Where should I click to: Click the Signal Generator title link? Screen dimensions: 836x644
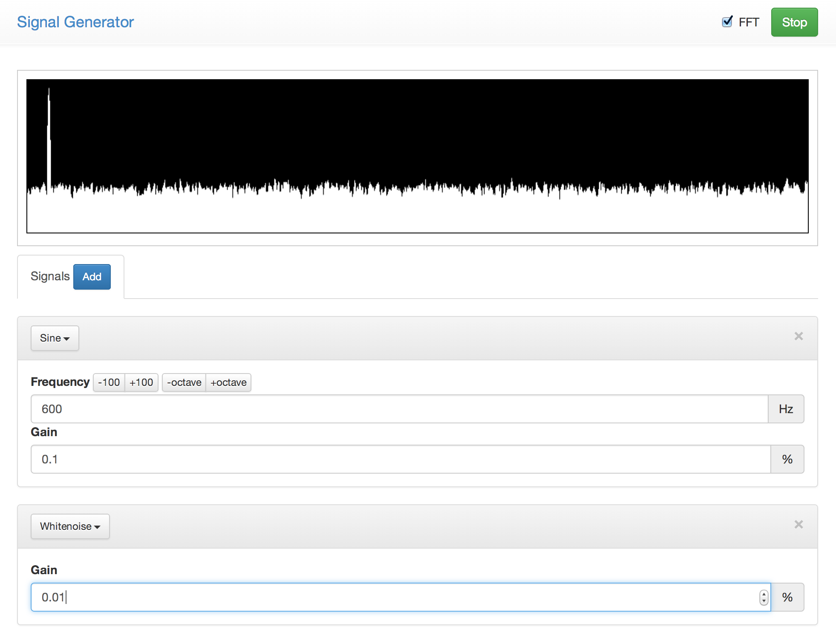(x=75, y=22)
